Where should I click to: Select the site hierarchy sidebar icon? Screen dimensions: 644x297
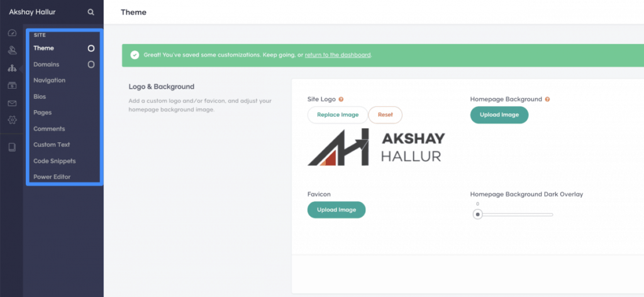[x=12, y=68]
